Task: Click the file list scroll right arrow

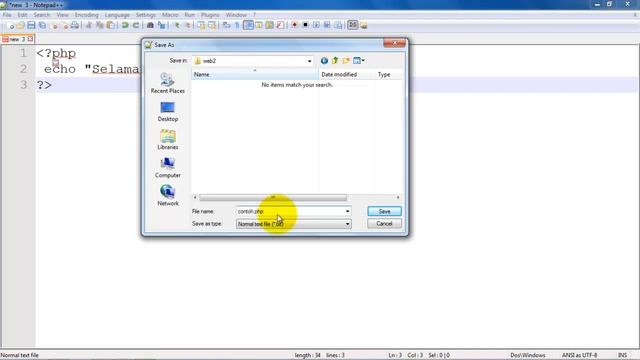Action: tap(398, 198)
